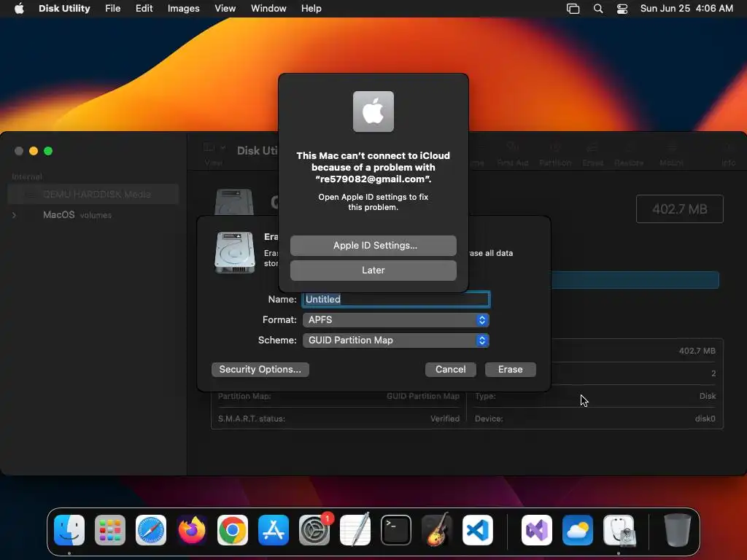Launch Firefox from the dock
This screenshot has width=747, height=560.
(192, 530)
